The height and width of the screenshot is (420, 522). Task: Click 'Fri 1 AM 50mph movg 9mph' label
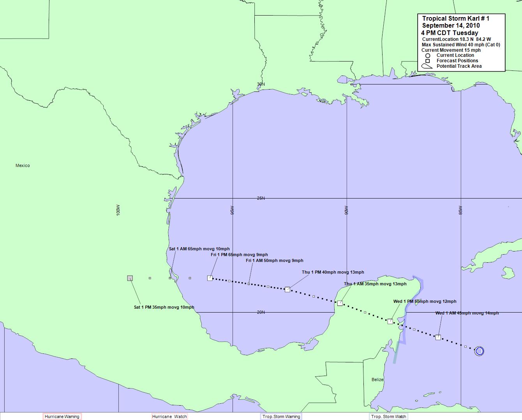[x=275, y=260]
